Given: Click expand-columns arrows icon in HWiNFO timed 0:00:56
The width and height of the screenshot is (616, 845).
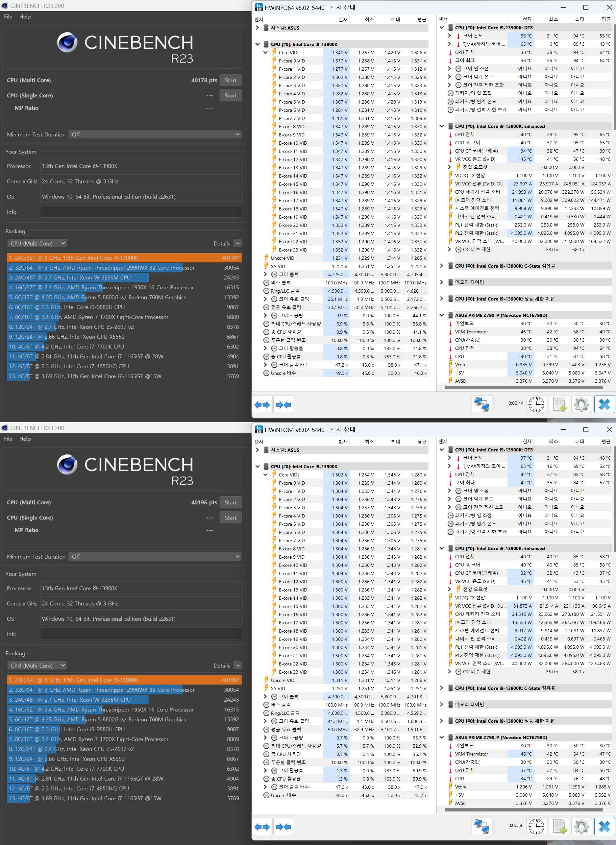Looking at the screenshot, I should (262, 827).
